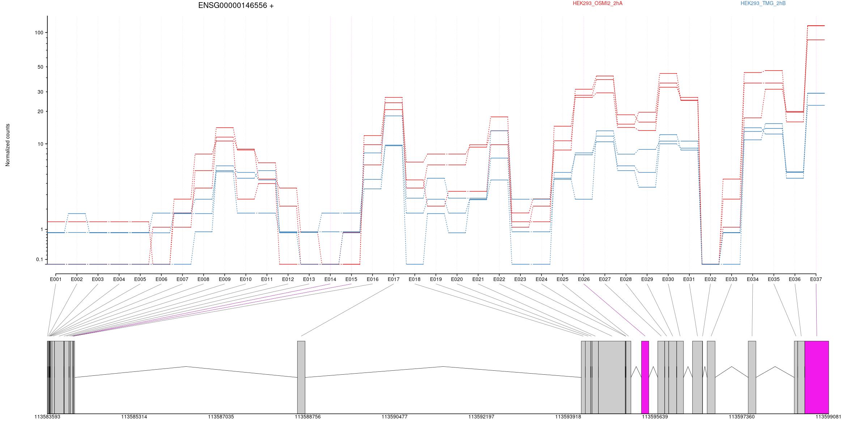Click the wide gray exon block after 113593918
This screenshot has height=434, width=868.
click(612, 377)
